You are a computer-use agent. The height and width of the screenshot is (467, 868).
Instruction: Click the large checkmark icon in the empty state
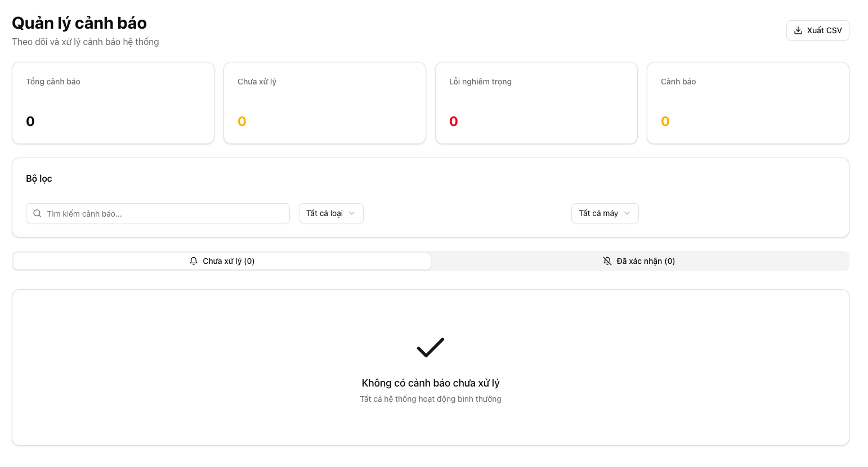click(431, 348)
